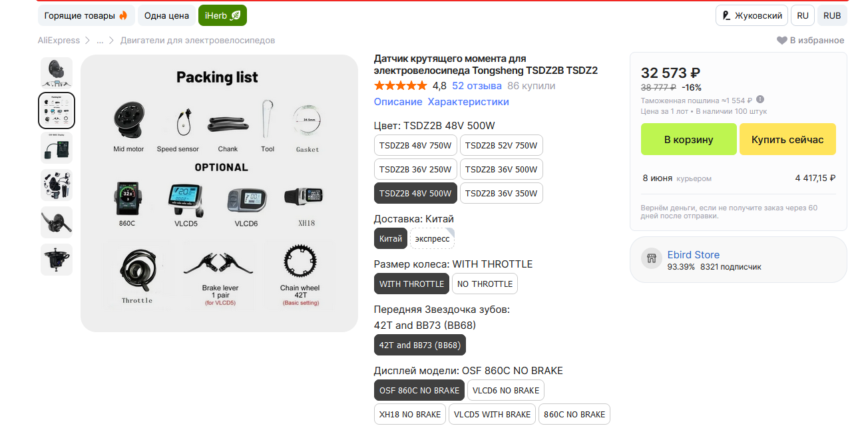Select the third thumbnail with OSF 860C display
Screen dimensions: 868x446
(57, 148)
